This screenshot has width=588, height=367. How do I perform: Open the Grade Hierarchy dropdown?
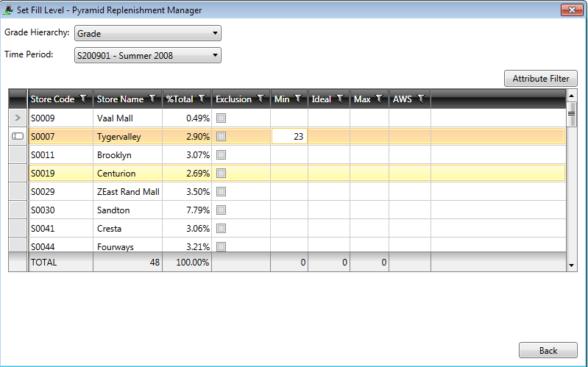coord(148,33)
